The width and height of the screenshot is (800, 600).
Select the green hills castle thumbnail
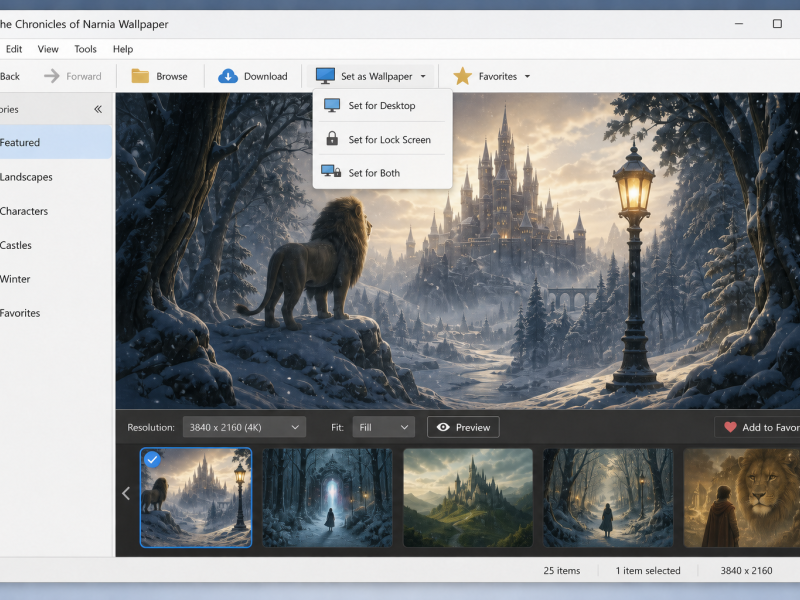tap(468, 497)
